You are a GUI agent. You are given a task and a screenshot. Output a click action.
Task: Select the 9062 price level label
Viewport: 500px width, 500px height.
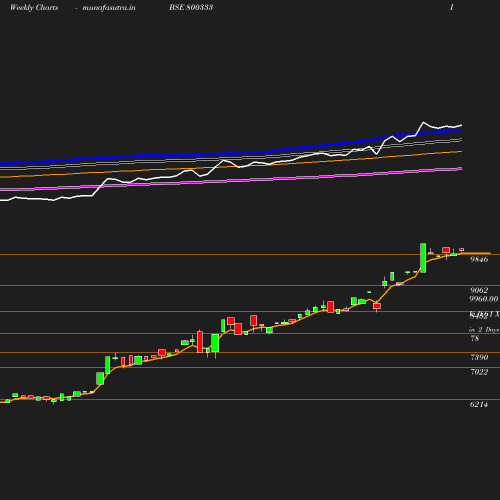click(479, 290)
